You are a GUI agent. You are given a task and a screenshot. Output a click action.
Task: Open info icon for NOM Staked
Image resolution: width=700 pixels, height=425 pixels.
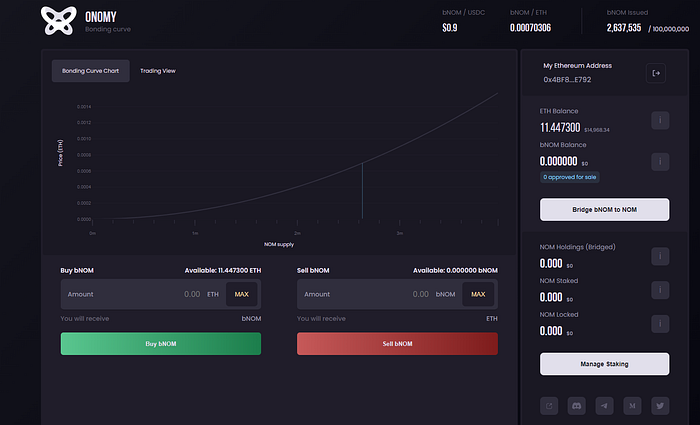coord(660,290)
